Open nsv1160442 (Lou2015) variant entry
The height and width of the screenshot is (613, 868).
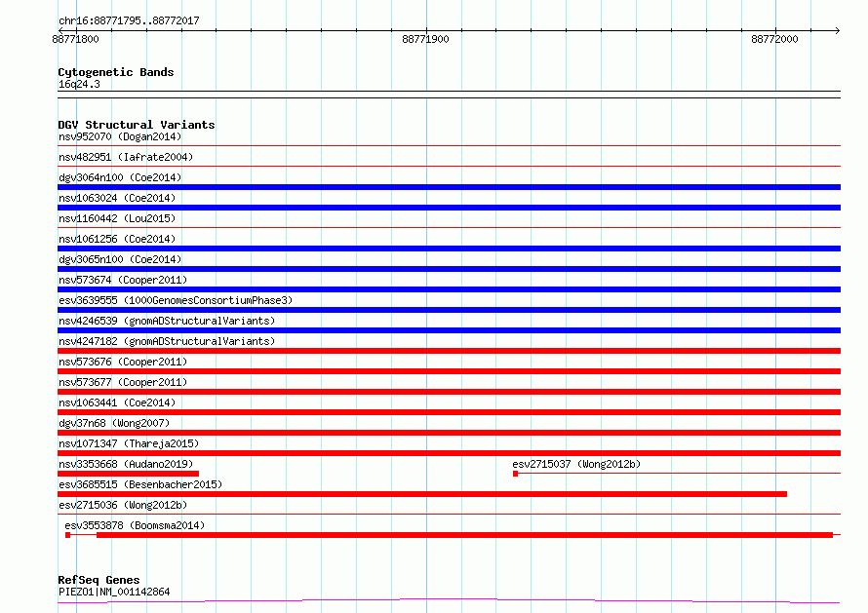point(117,218)
